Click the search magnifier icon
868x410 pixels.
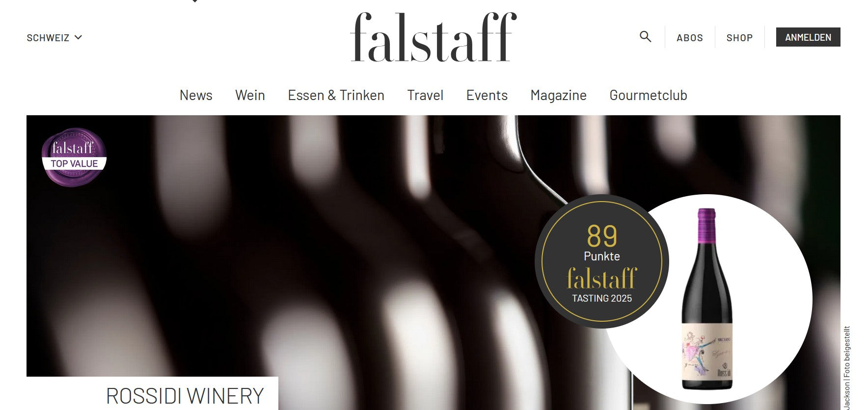[645, 37]
